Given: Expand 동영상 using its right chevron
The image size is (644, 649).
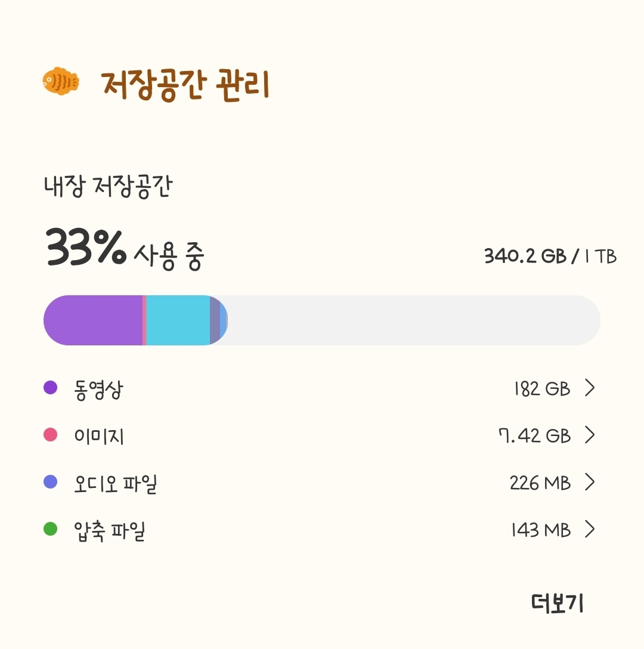Looking at the screenshot, I should point(590,388).
